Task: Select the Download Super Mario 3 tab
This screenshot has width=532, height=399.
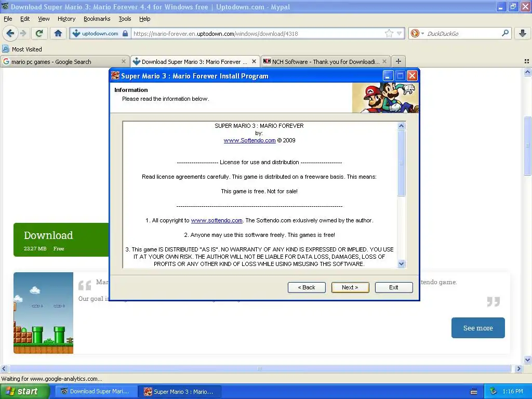Action: point(195,62)
